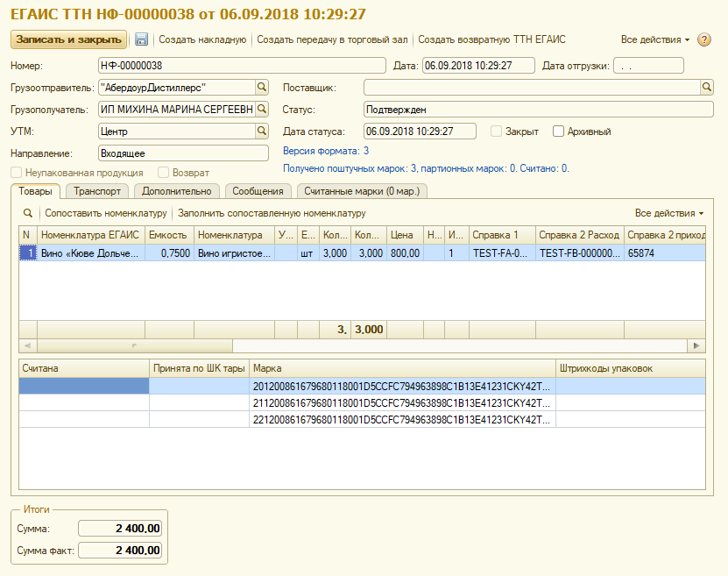This screenshot has height=576, width=728.
Task: Click lookup icon in УТМ field
Action: coord(261,131)
